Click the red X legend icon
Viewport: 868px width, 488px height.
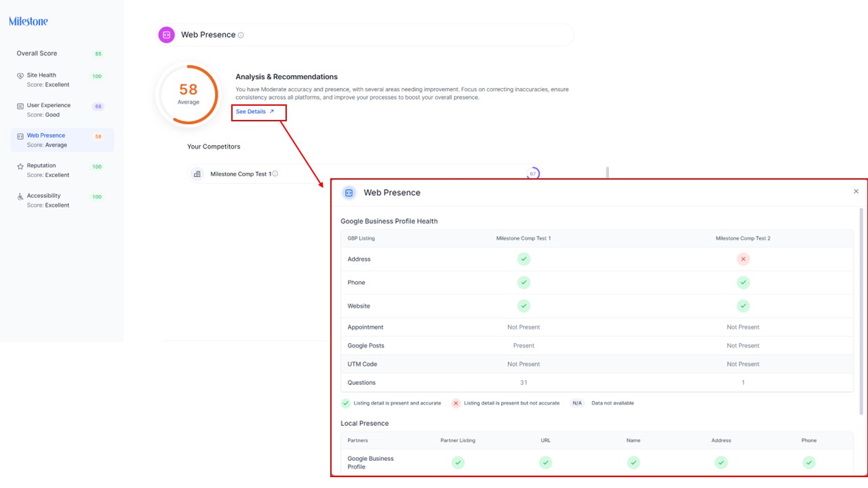click(x=456, y=403)
